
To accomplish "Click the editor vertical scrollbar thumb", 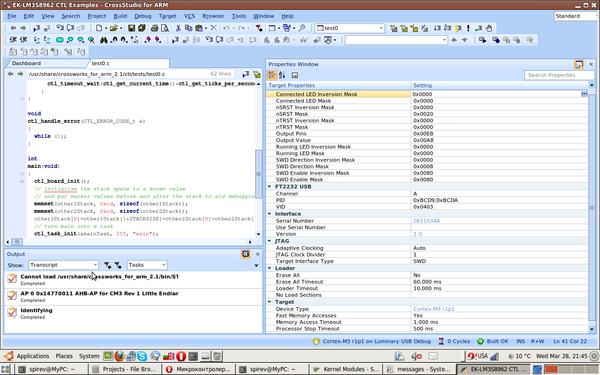I will click(258, 174).
